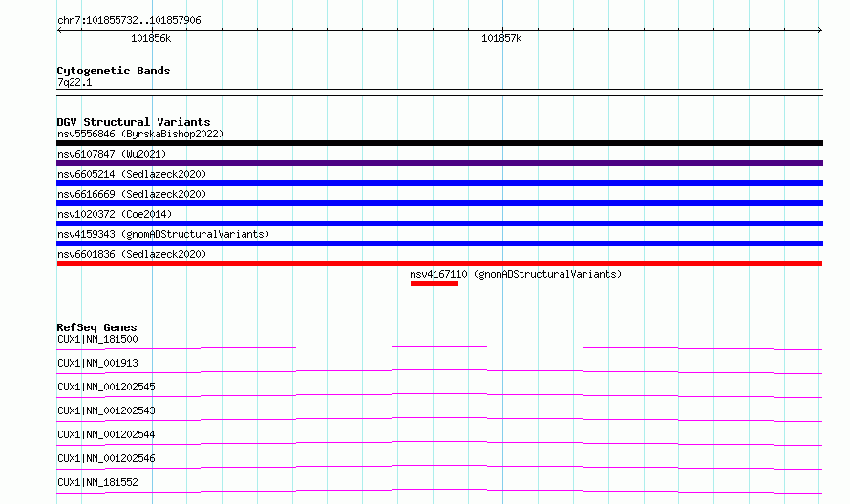This screenshot has height=504, width=850.
Task: Click the magenta gene line under CUX1|NM_181500
Action: click(x=439, y=347)
